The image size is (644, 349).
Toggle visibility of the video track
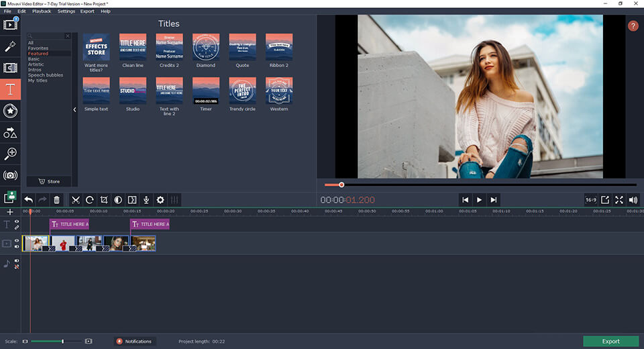(x=17, y=240)
